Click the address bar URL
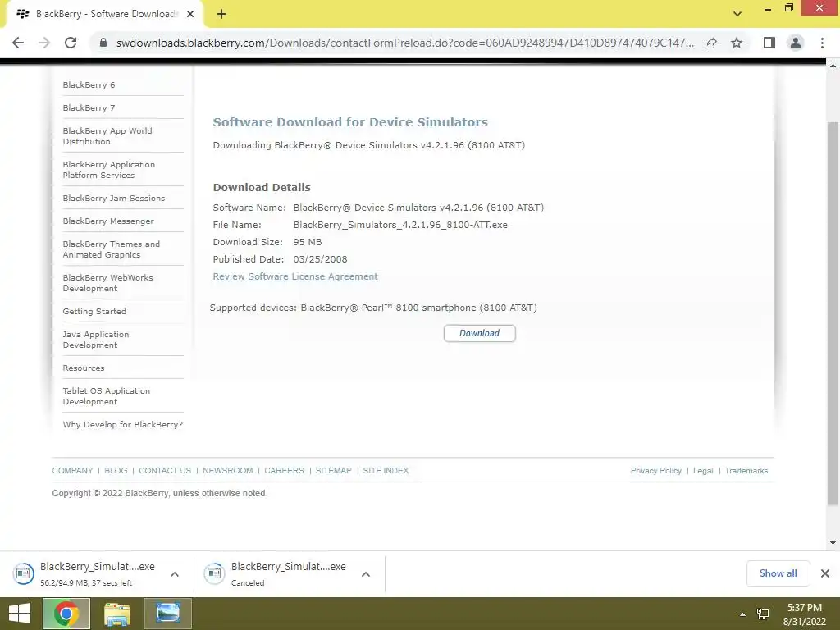Screen dimensions: 840x630 [x=405, y=43]
